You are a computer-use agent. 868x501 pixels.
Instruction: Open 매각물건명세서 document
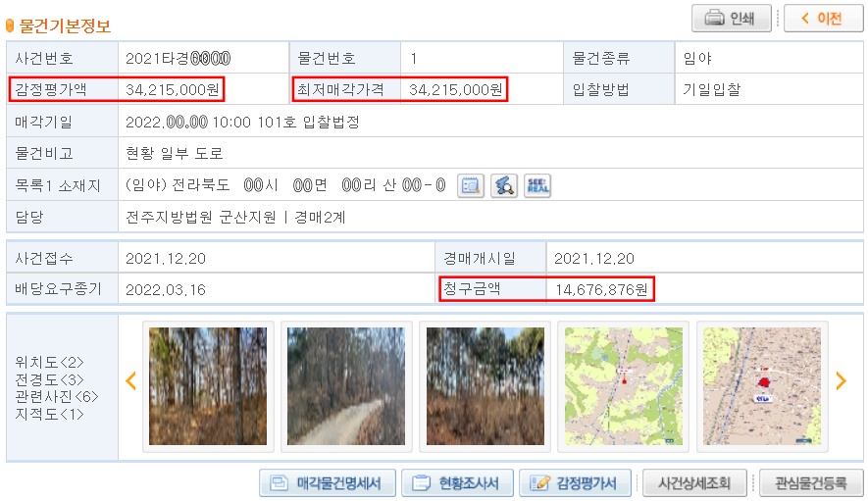pyautogui.click(x=328, y=483)
